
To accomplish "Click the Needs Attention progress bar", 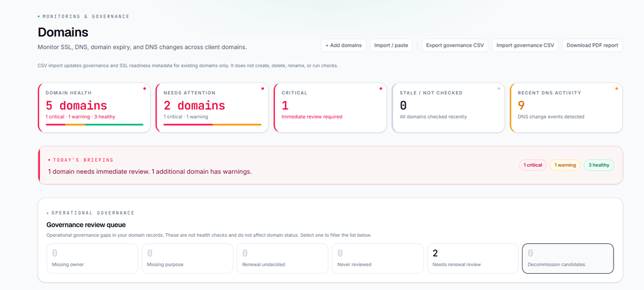I will tap(212, 125).
